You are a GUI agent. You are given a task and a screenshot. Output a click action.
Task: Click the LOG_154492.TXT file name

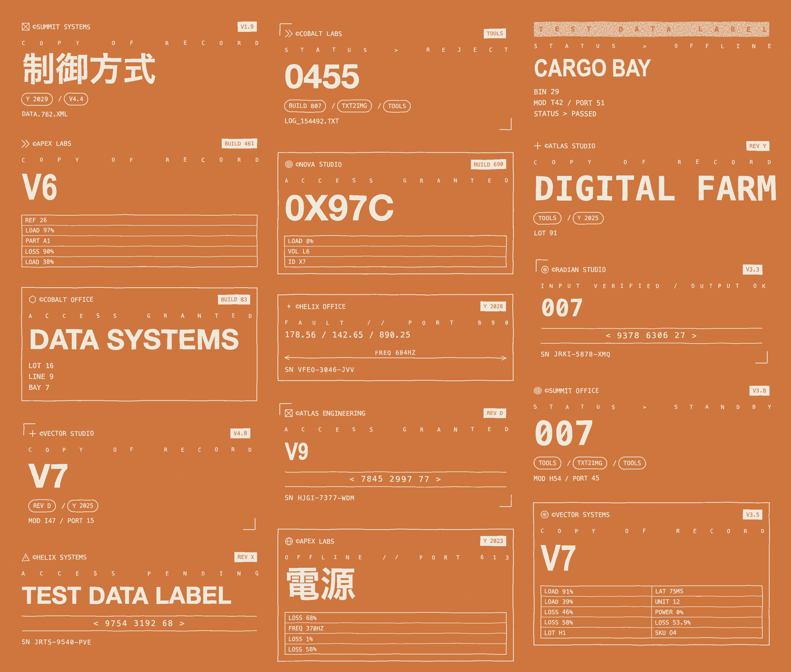click(x=311, y=121)
